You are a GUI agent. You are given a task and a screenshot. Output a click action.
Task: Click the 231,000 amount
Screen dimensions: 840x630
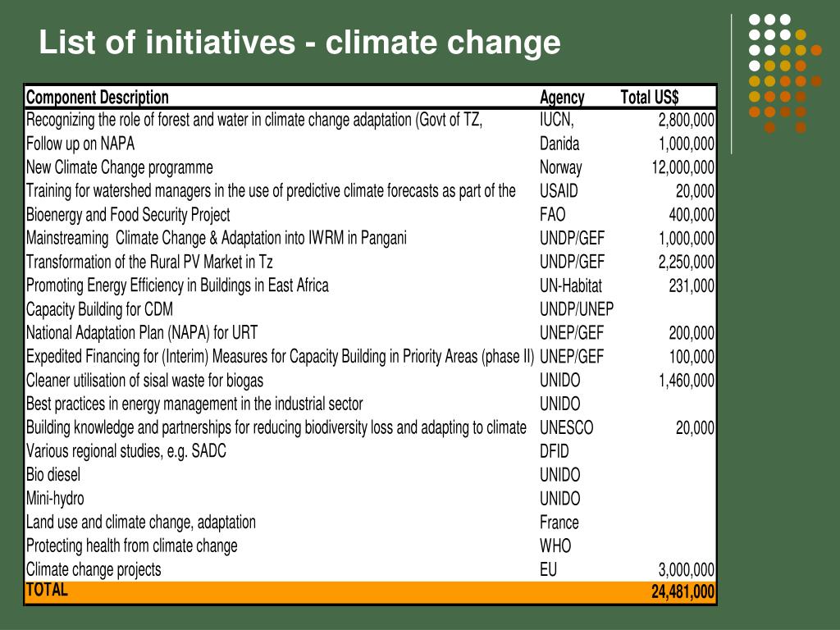click(692, 285)
